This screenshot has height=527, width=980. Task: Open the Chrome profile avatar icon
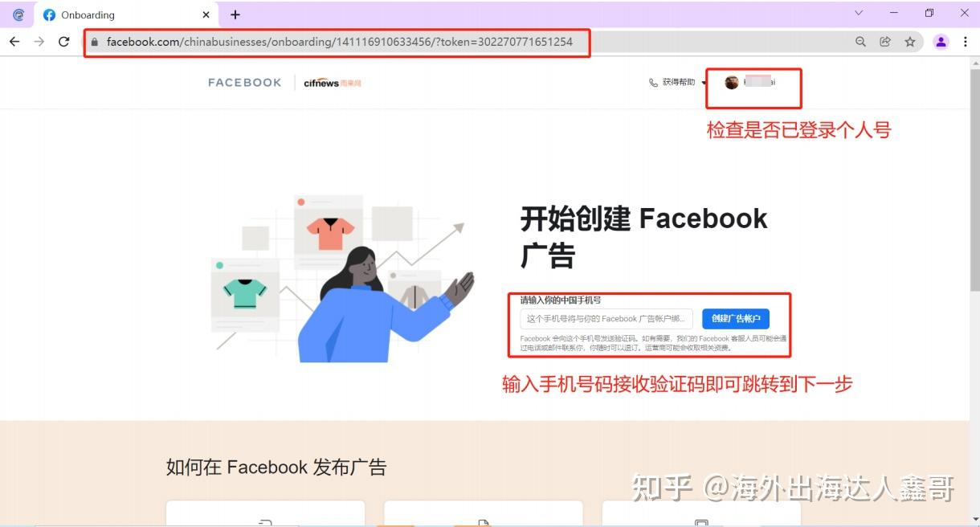pyautogui.click(x=941, y=42)
